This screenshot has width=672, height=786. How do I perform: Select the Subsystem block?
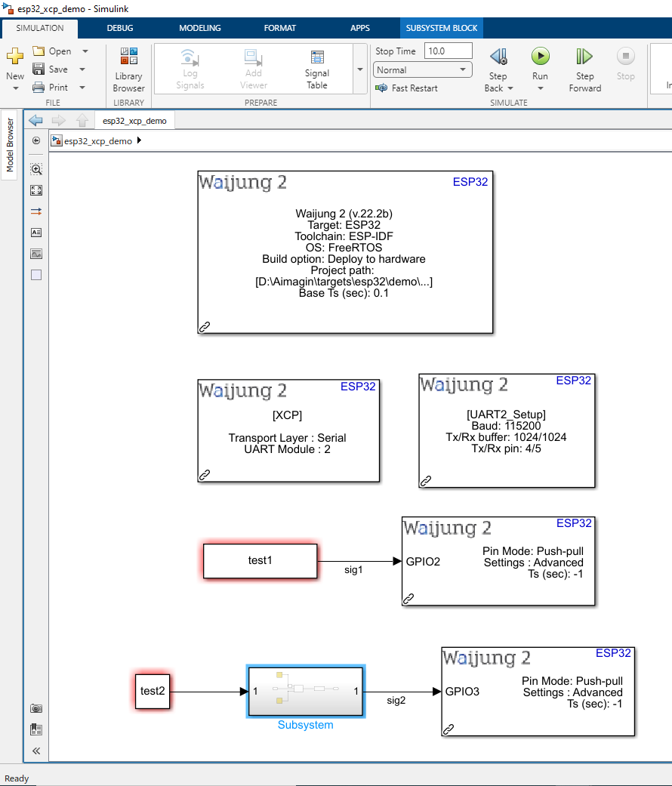[306, 692]
